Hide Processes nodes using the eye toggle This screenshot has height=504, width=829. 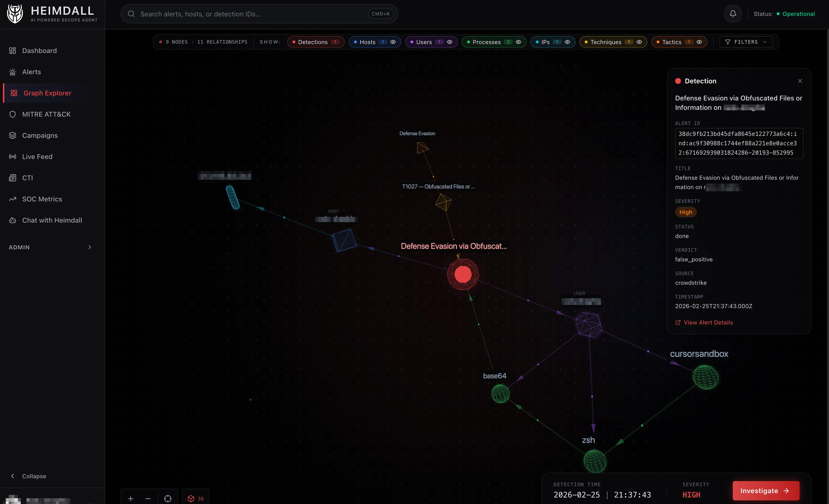(x=518, y=42)
